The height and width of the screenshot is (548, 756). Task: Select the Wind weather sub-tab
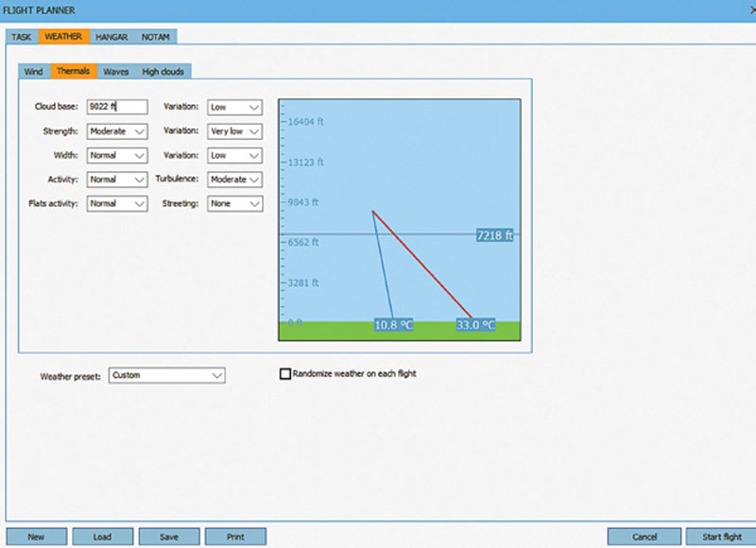(33, 71)
